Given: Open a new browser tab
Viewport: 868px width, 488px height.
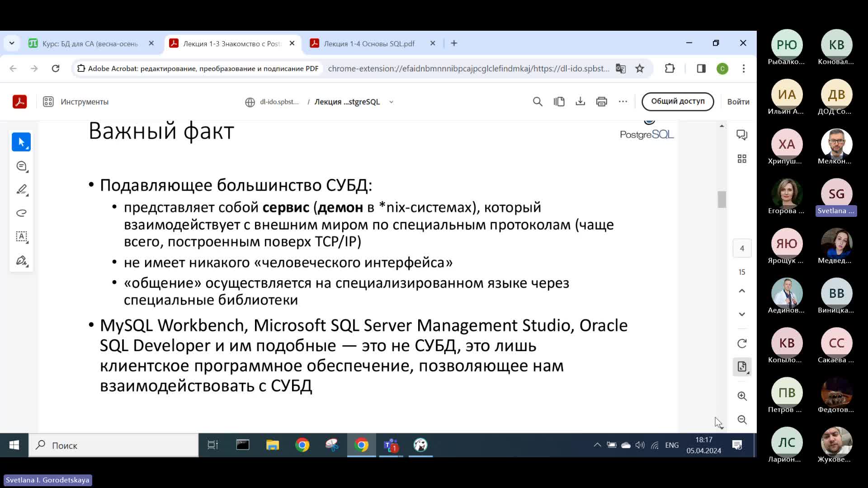Looking at the screenshot, I should [454, 43].
